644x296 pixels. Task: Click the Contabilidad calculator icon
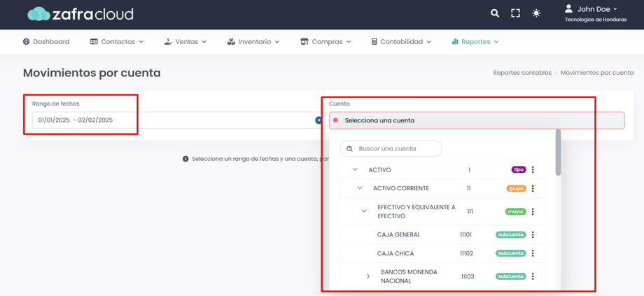pos(374,41)
